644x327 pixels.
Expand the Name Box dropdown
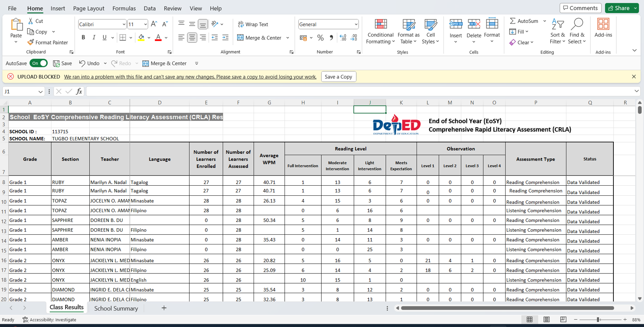40,91
